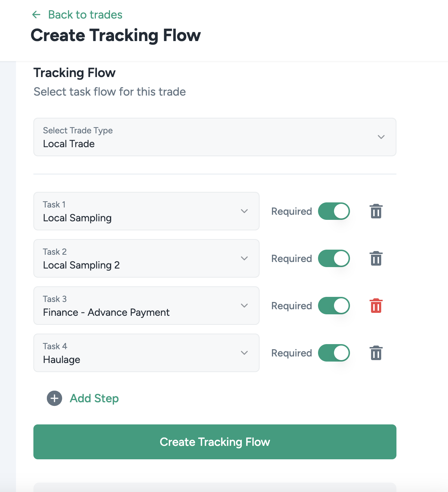Go back to trades link
Image resolution: width=448 pixels, height=492 pixels.
(x=85, y=15)
